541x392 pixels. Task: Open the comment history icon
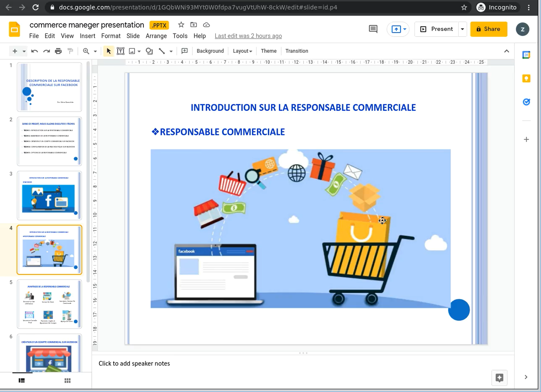pyautogui.click(x=373, y=29)
